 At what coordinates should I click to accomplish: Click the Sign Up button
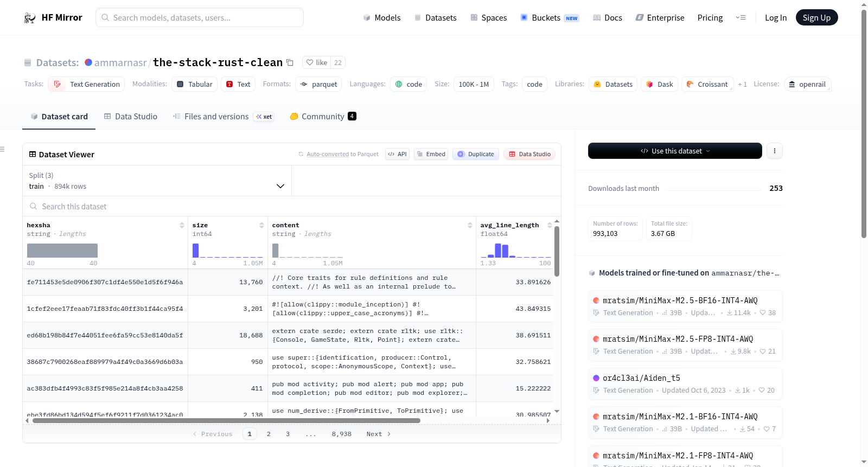tap(816, 18)
